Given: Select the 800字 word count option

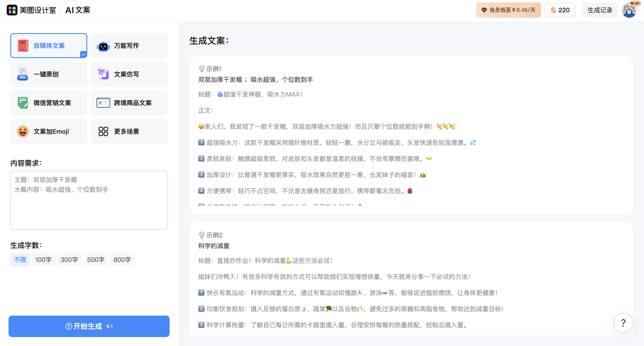Looking at the screenshot, I should coord(122,260).
